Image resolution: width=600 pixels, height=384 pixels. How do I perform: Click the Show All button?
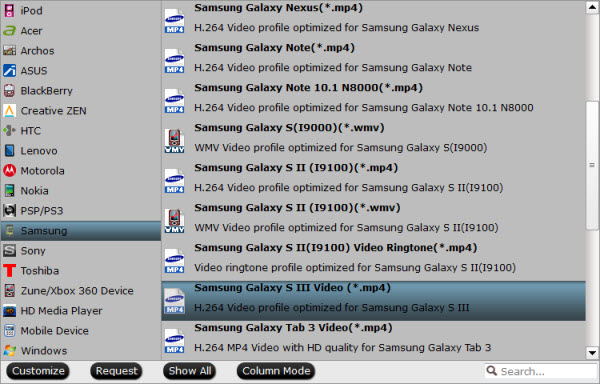(190, 371)
